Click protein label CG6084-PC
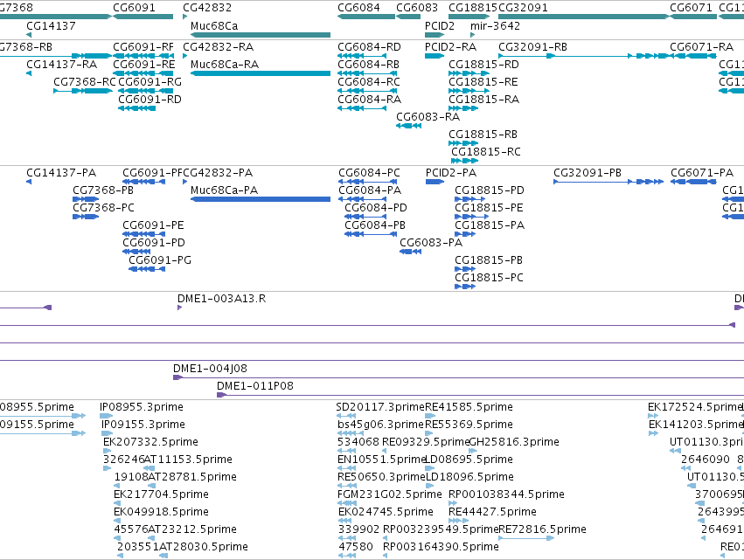Screen dimensions: 744x560 369,173
